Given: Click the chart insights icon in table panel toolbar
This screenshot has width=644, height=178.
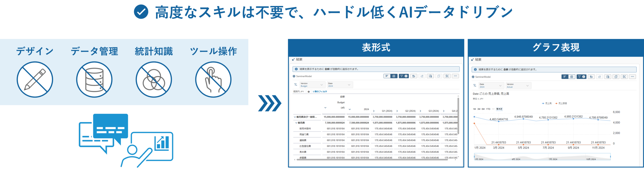Looking at the screenshot, I should [x=430, y=76].
